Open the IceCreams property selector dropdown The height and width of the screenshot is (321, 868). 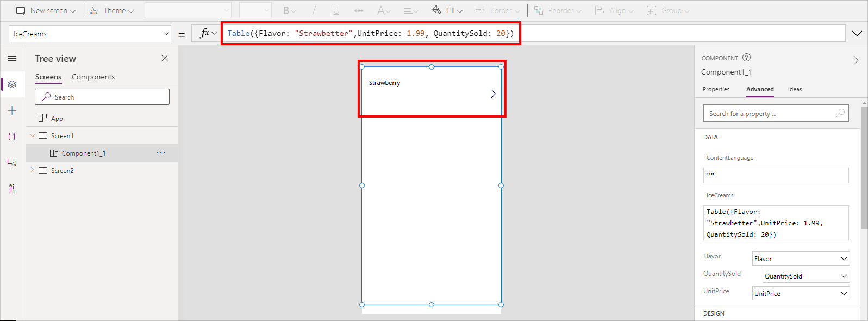pyautogui.click(x=90, y=34)
